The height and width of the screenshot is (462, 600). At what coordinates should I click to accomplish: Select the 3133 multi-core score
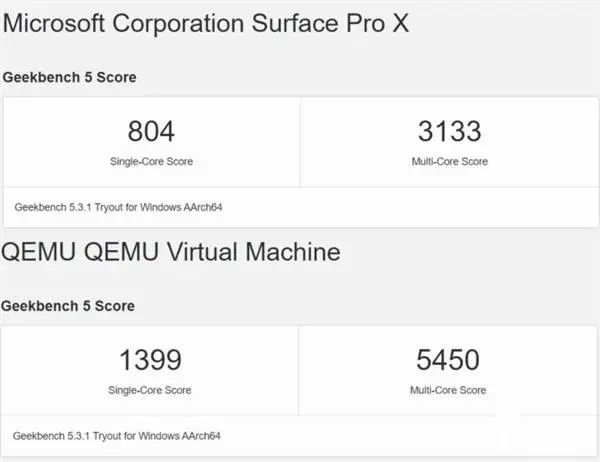(447, 131)
